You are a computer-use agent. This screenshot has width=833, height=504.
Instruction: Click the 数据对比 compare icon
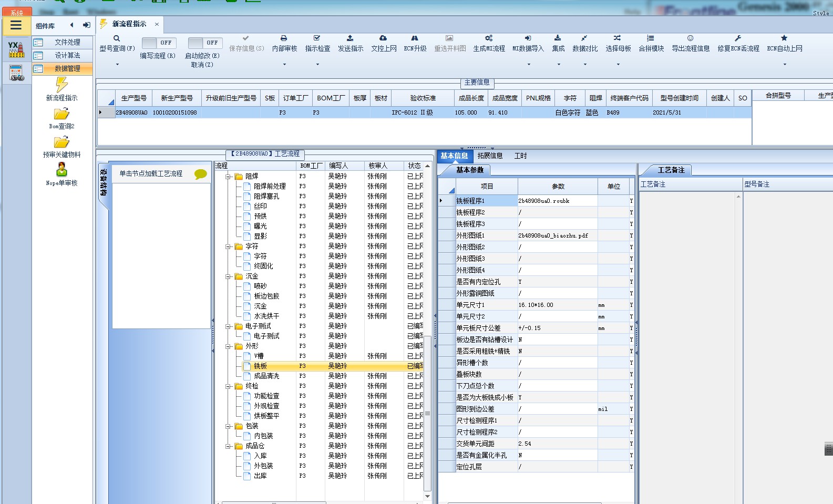[x=584, y=38]
